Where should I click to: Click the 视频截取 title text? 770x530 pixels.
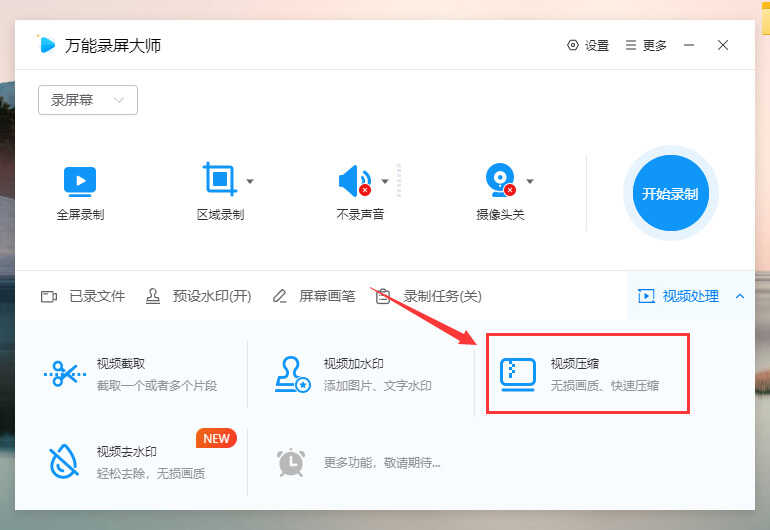click(x=121, y=363)
